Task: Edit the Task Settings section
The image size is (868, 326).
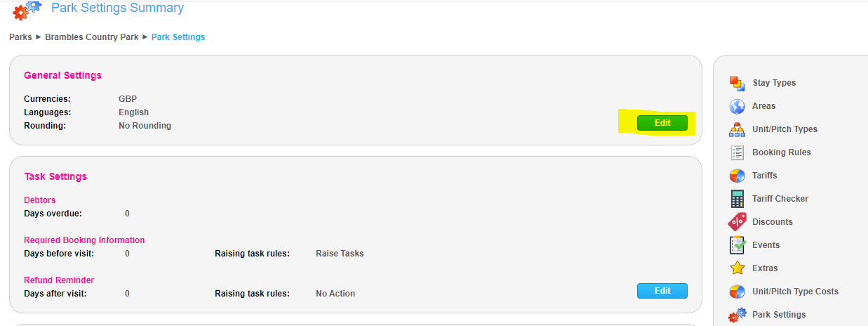Action: pyautogui.click(x=662, y=291)
